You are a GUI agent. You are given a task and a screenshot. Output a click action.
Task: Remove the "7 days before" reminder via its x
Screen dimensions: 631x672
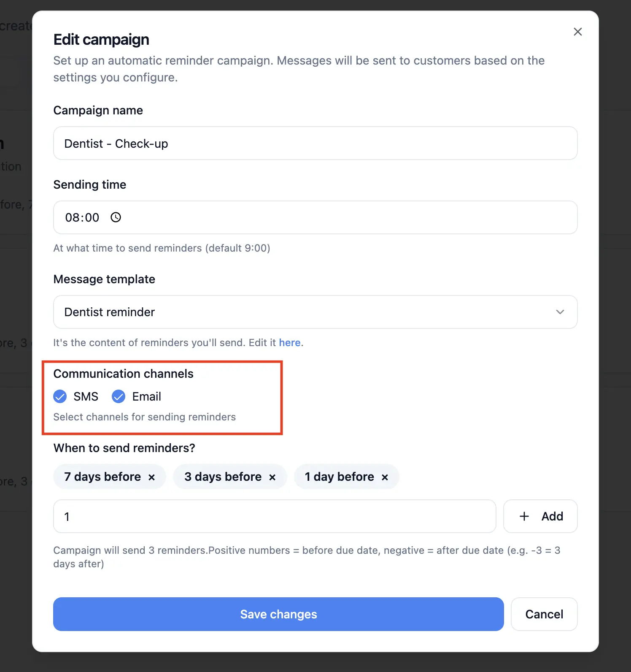pyautogui.click(x=152, y=477)
